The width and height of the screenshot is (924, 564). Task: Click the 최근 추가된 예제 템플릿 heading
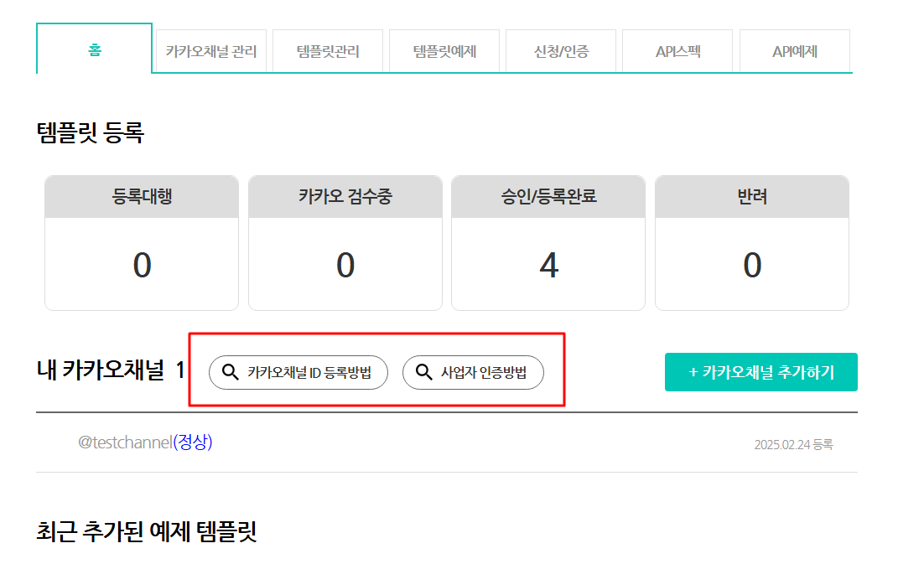147,531
